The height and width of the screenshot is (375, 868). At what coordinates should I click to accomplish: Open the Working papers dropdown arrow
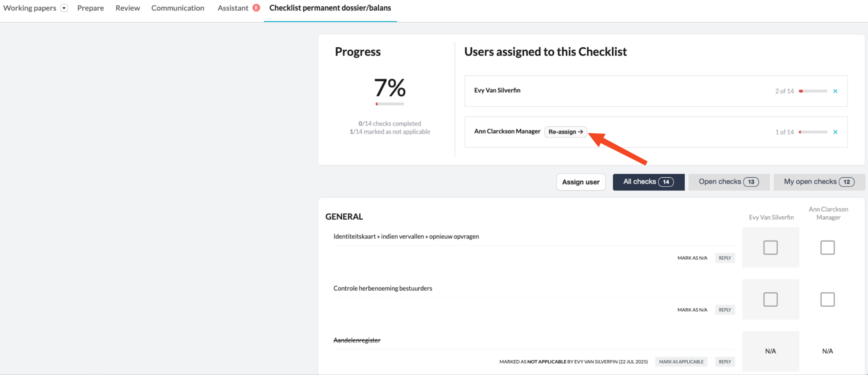point(64,8)
